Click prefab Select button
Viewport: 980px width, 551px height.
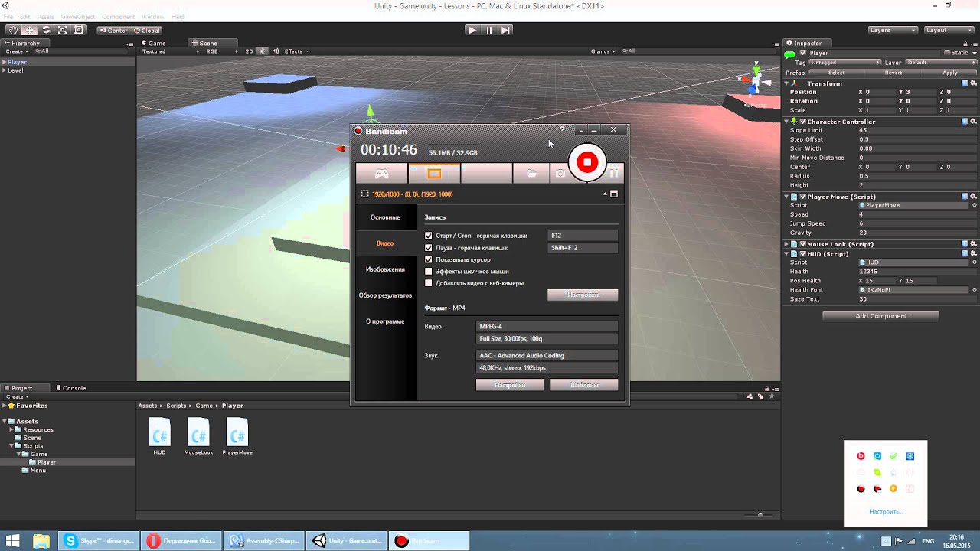click(x=837, y=73)
